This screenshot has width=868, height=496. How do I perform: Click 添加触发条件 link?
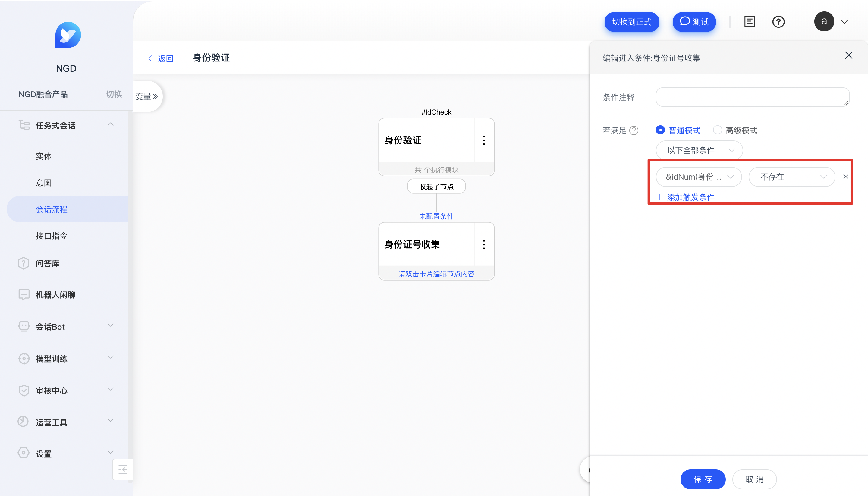click(x=685, y=197)
